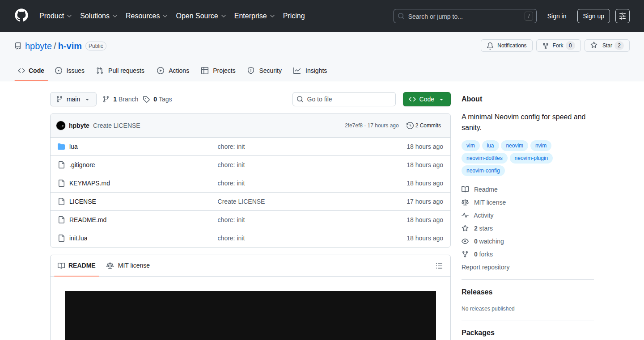Image resolution: width=644 pixels, height=340 pixels.
Task: Click Report repository
Action: (x=486, y=267)
